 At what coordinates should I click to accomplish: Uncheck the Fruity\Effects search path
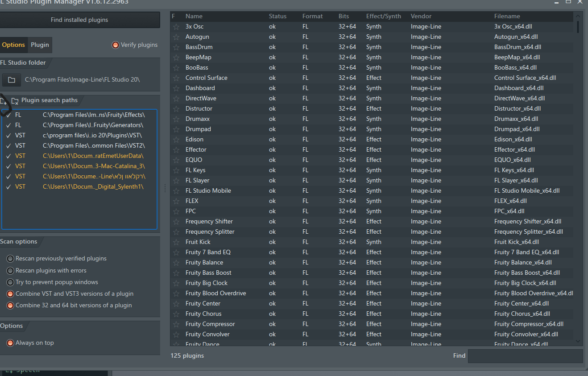[8, 115]
